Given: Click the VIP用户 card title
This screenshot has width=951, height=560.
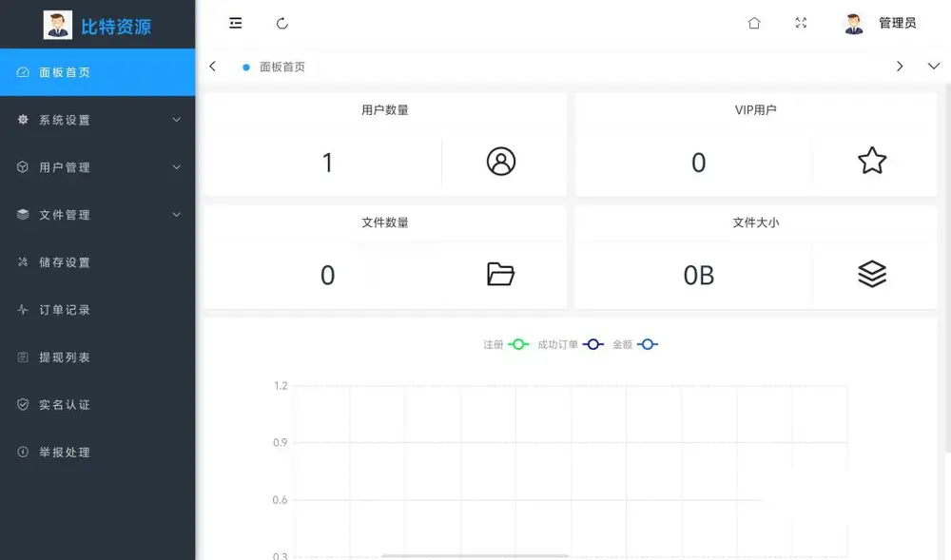Looking at the screenshot, I should (x=756, y=109).
